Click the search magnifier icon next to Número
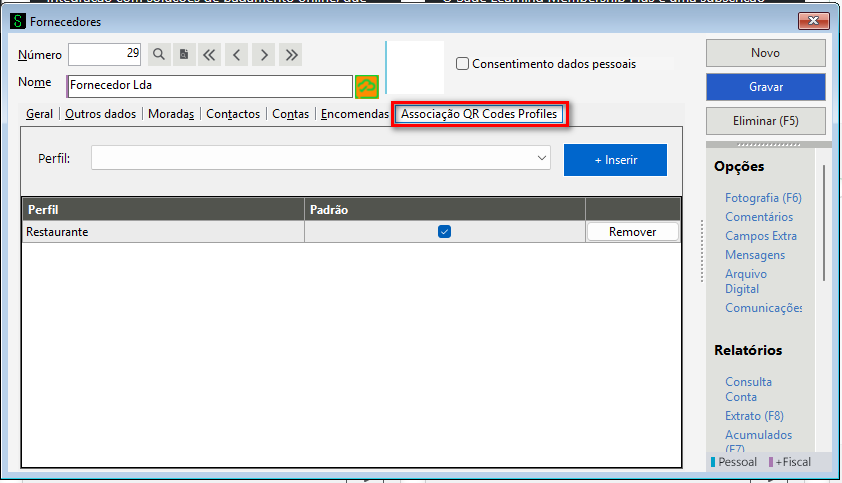This screenshot has height=483, width=842. [x=159, y=55]
